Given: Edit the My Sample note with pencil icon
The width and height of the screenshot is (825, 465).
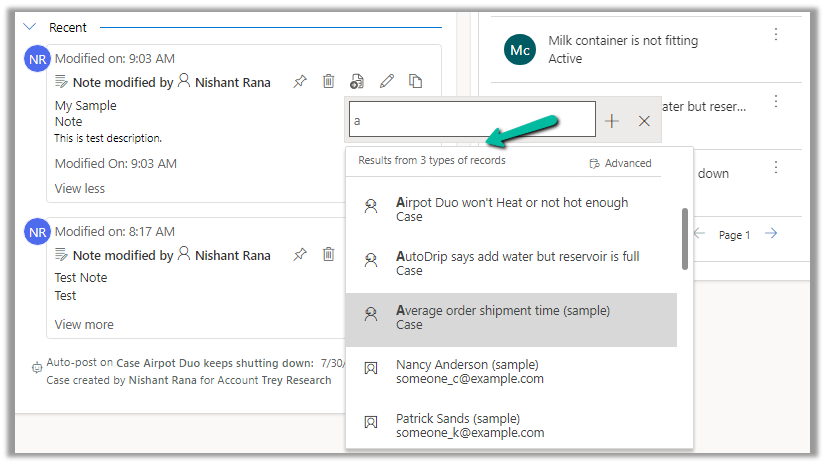Looking at the screenshot, I should coord(387,82).
